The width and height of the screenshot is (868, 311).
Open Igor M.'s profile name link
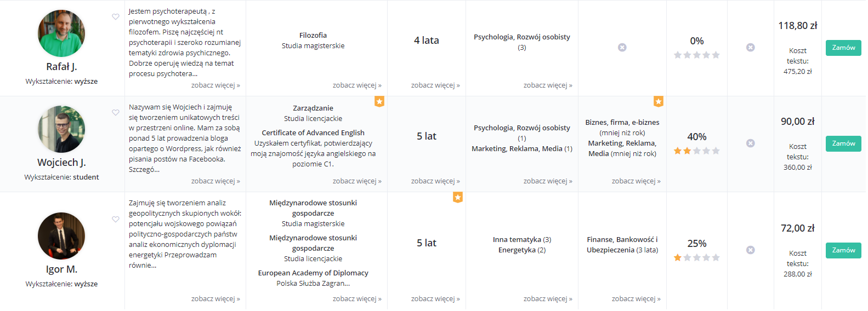click(x=61, y=269)
